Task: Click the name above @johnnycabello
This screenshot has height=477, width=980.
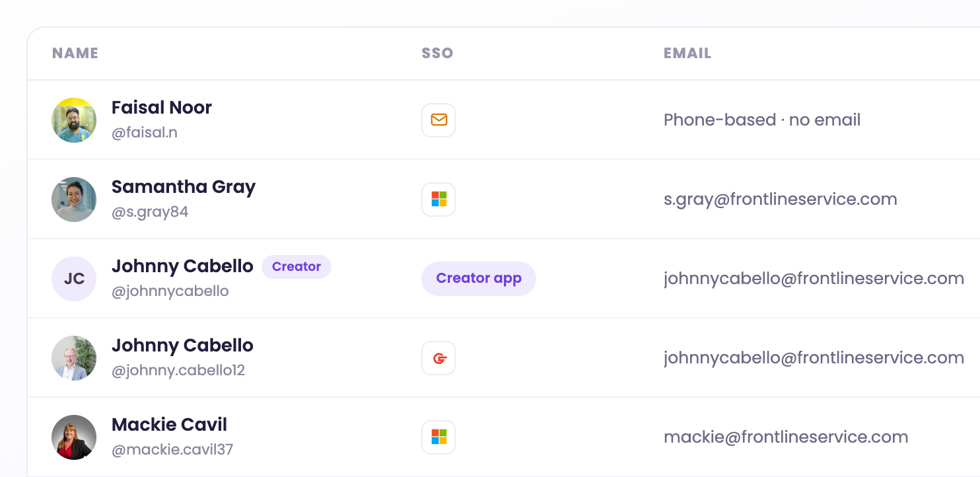Action: pos(182,266)
